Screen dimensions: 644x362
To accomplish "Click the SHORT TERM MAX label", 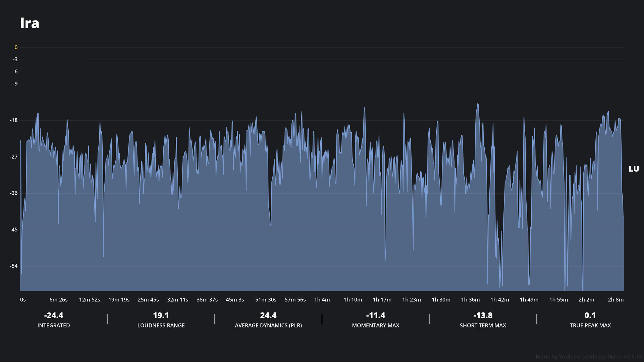I will 483,325.
